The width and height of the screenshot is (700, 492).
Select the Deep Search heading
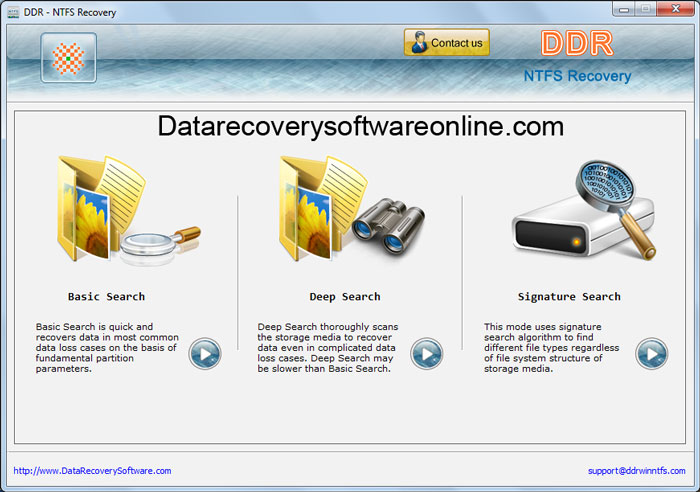345,296
